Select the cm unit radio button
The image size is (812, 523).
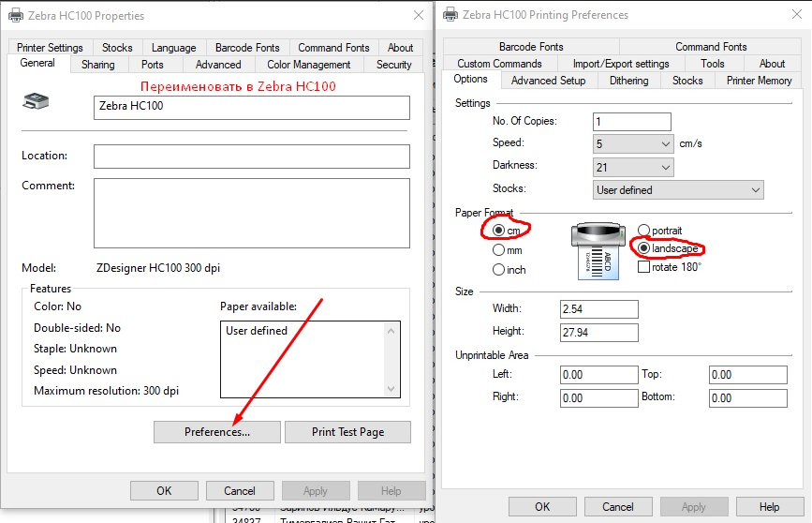(498, 231)
